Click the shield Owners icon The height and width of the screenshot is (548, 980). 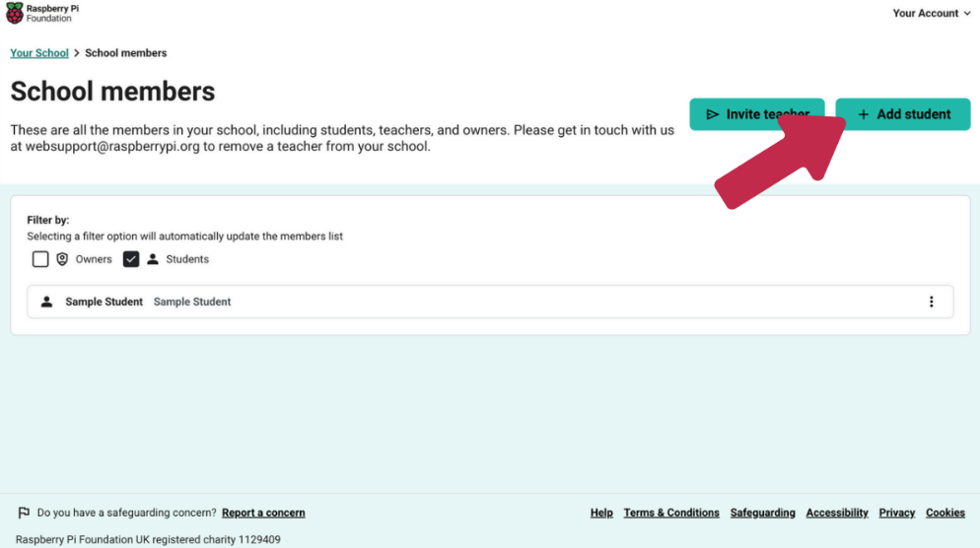click(x=62, y=259)
